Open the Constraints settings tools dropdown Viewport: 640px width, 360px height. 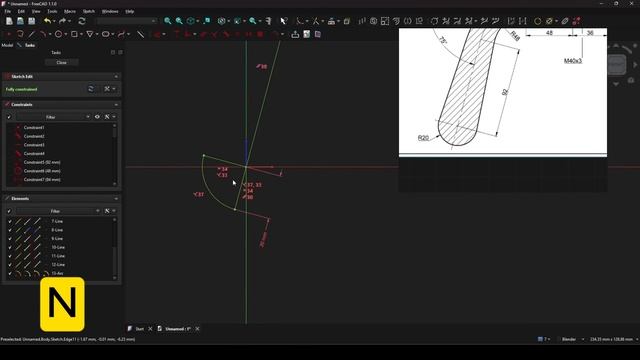tap(109, 117)
